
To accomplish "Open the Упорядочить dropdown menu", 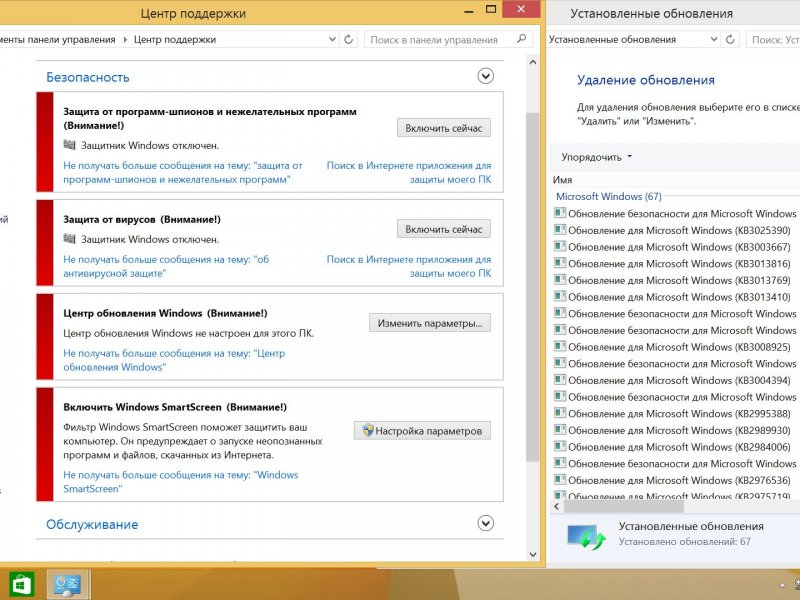I will pyautogui.click(x=596, y=157).
